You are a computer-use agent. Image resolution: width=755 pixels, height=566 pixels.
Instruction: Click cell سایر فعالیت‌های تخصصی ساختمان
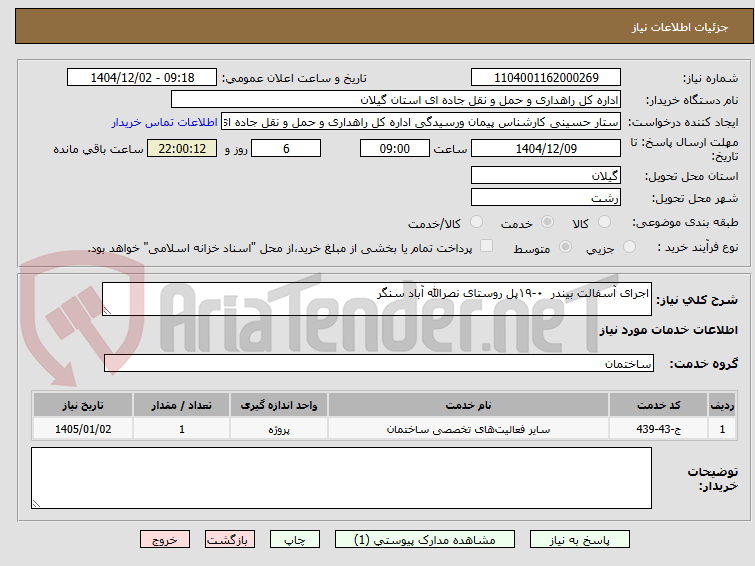coord(469,429)
